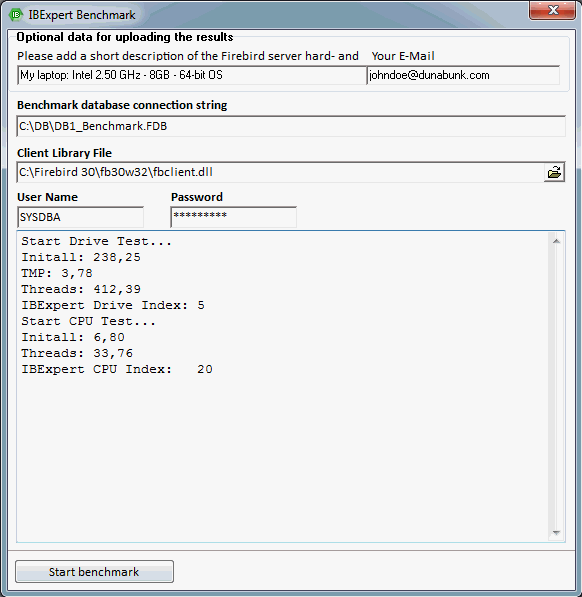Click the IBExpert logo icon in title bar

click(16, 15)
